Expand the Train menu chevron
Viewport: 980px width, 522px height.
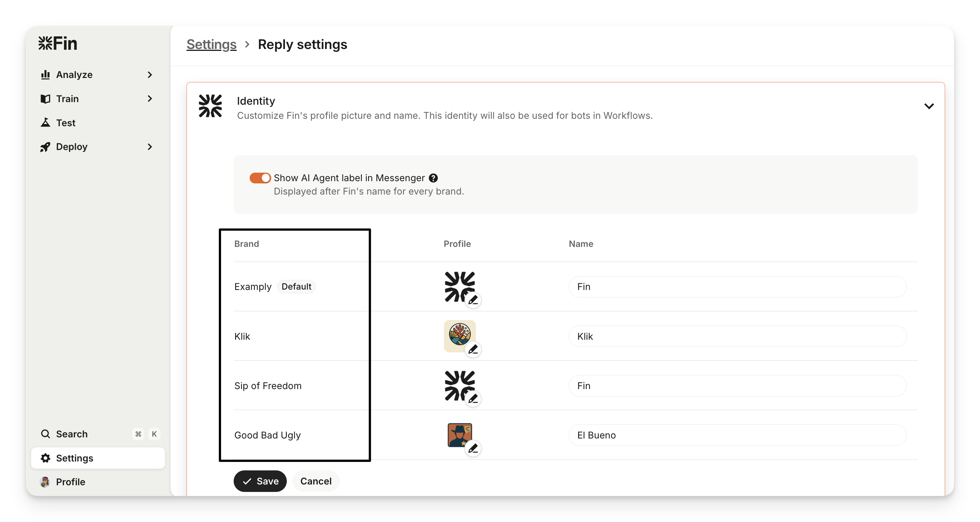tap(150, 99)
